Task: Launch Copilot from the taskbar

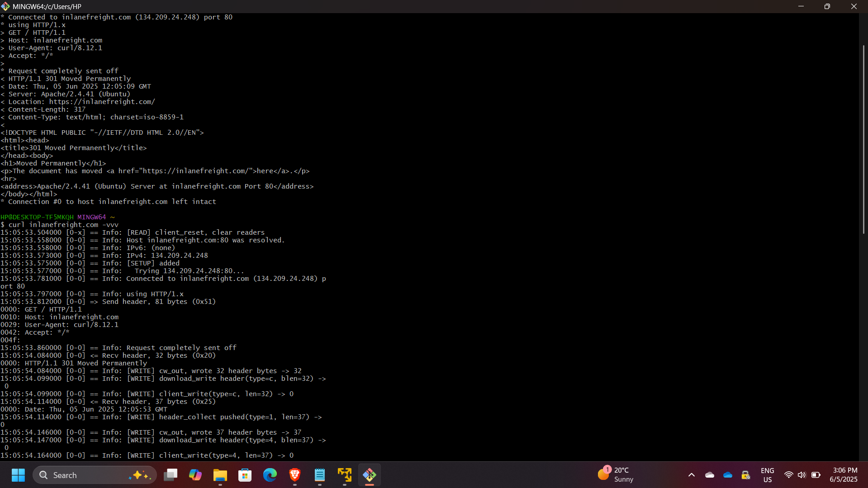Action: point(195,475)
